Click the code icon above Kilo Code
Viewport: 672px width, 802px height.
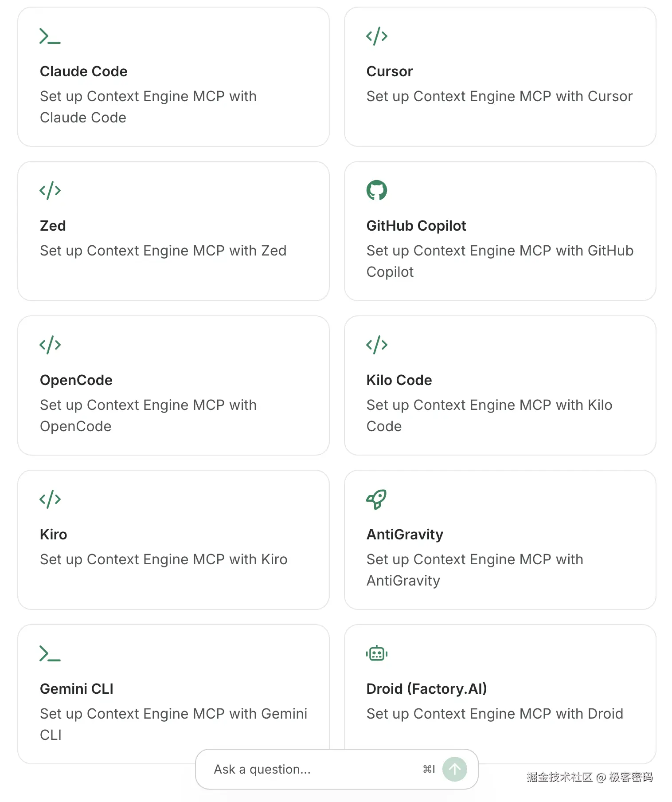pos(376,345)
